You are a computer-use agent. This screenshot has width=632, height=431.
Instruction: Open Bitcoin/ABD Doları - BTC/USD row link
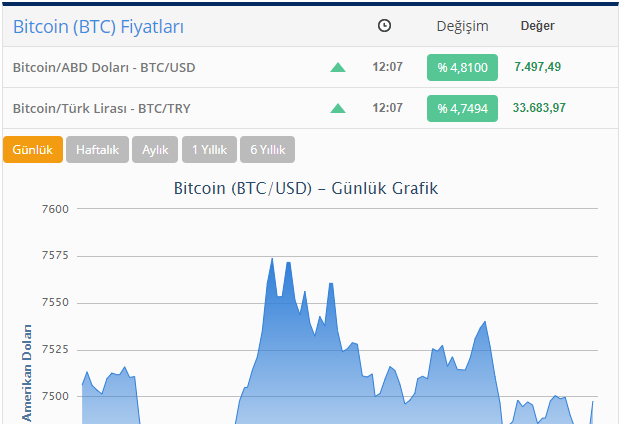104,67
